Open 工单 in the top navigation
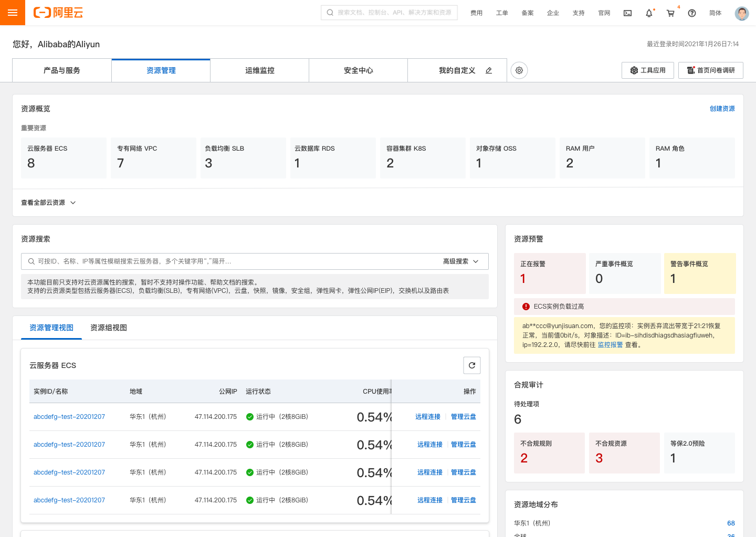 tap(502, 13)
